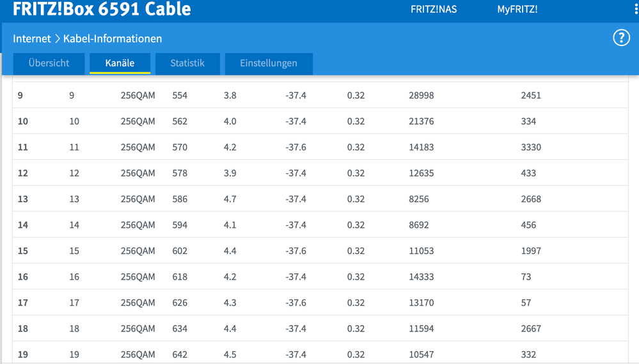Viewport: 639px width, 364px height.
Task: Click the 13170 value in channel 17 row
Action: click(421, 303)
